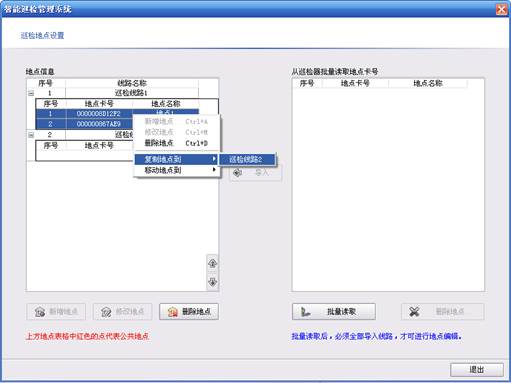Click 线路名称 column header
511x383 pixels.
click(132, 83)
